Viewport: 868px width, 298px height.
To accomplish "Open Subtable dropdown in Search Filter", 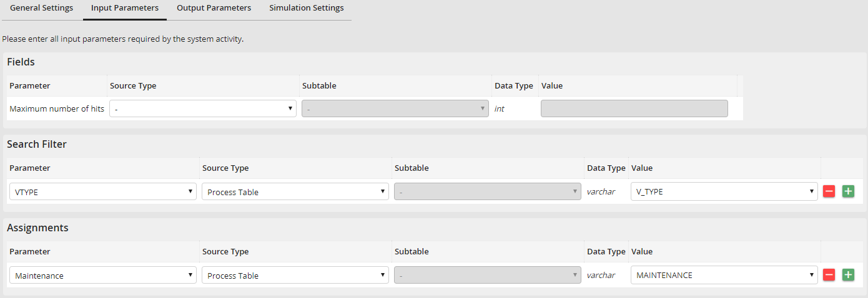I will click(x=488, y=191).
